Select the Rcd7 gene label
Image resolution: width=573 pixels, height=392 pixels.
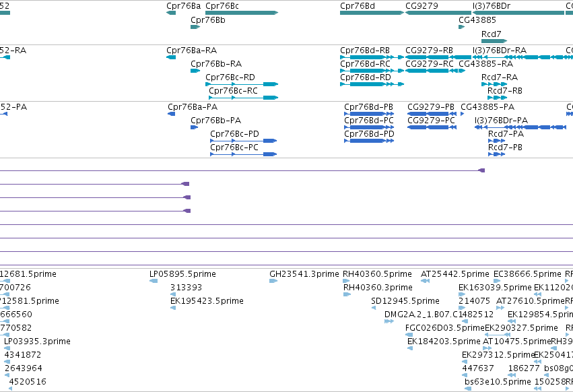tap(491, 34)
